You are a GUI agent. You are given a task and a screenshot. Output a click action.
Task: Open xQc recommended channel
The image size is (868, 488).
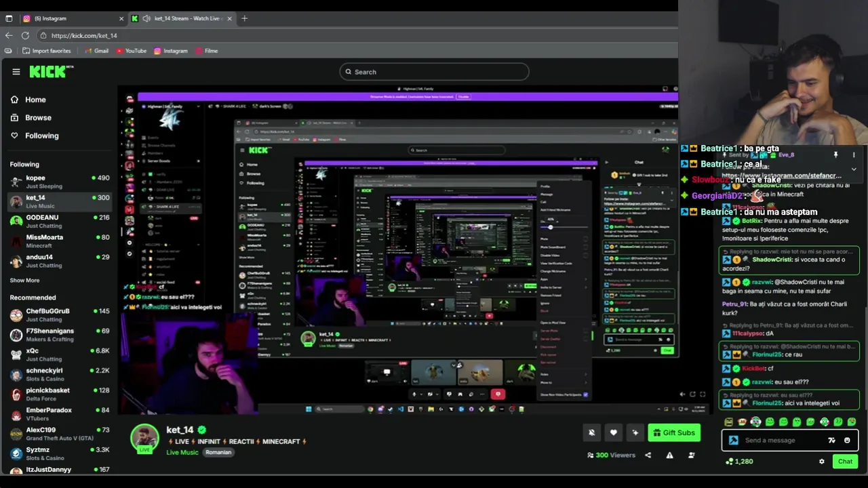[60, 354]
